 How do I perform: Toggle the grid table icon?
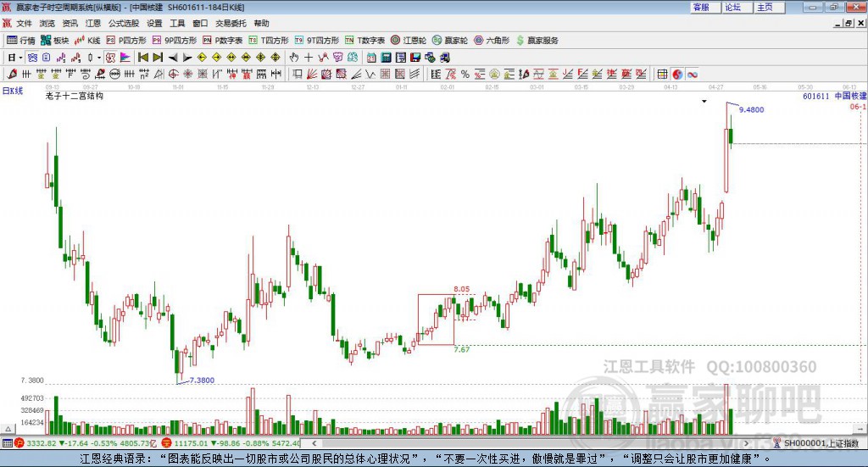click(x=662, y=74)
